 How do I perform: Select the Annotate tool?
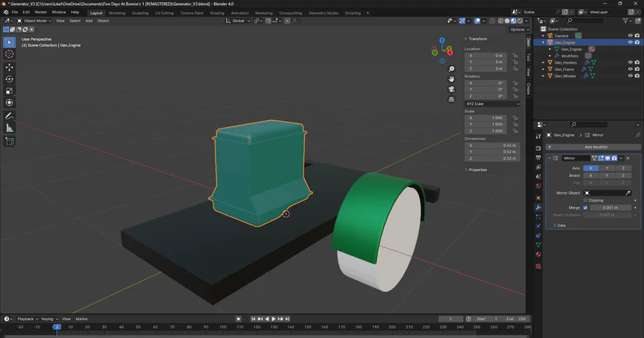9,116
